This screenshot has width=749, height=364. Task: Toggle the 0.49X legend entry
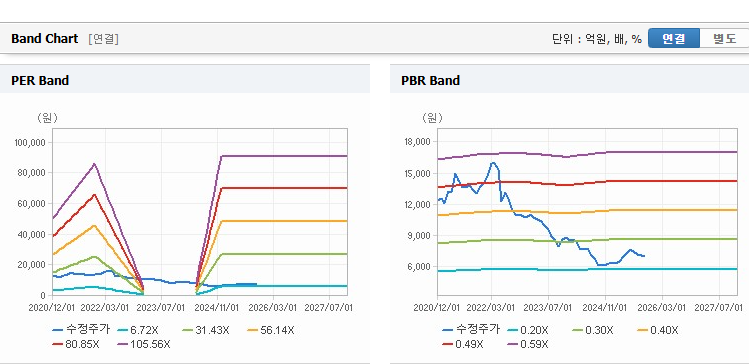(463, 344)
